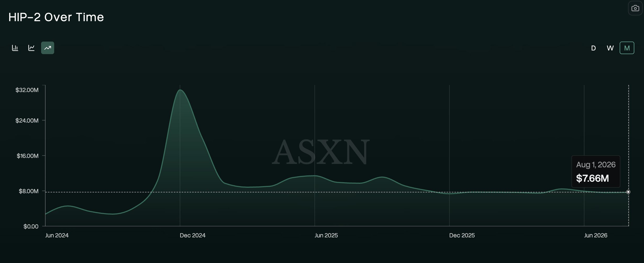Screen dimensions: 644x263
Task: Click the active trend area chart icon
Action: pyautogui.click(x=48, y=48)
